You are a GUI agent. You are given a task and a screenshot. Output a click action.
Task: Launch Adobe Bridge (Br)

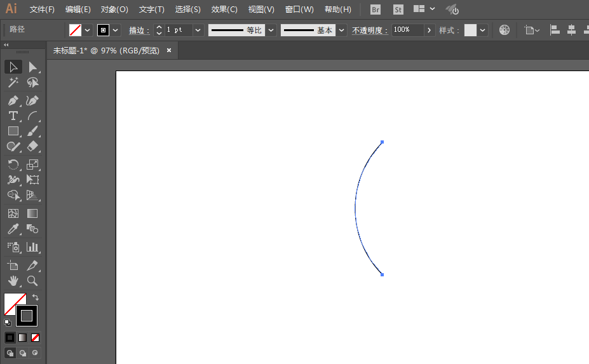click(376, 10)
